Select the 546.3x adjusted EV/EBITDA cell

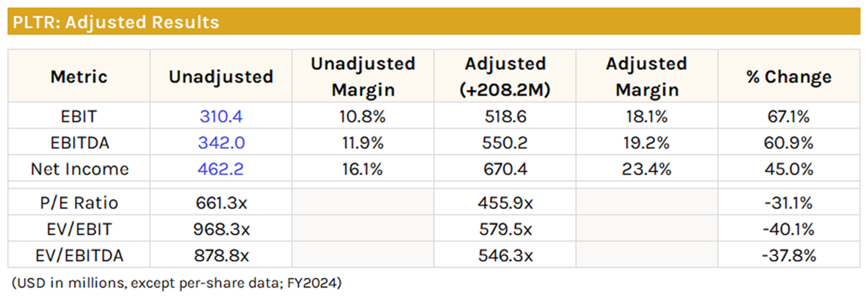[x=505, y=255]
